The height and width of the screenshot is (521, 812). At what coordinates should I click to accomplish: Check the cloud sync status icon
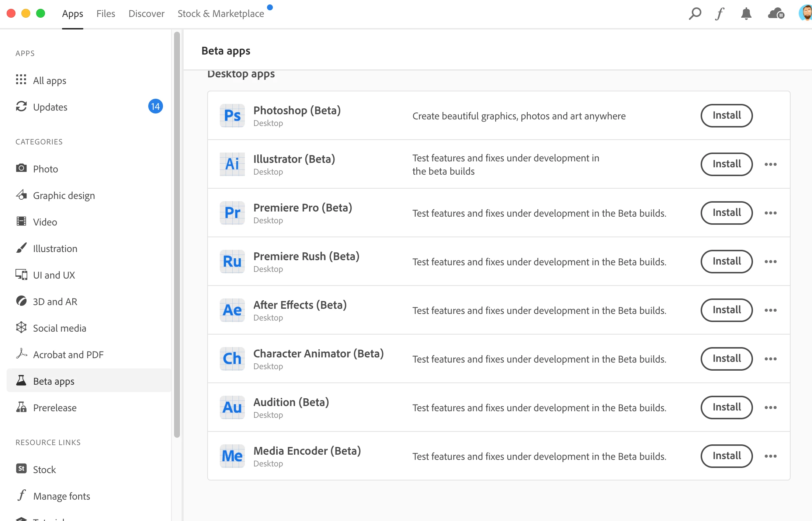pyautogui.click(x=776, y=14)
